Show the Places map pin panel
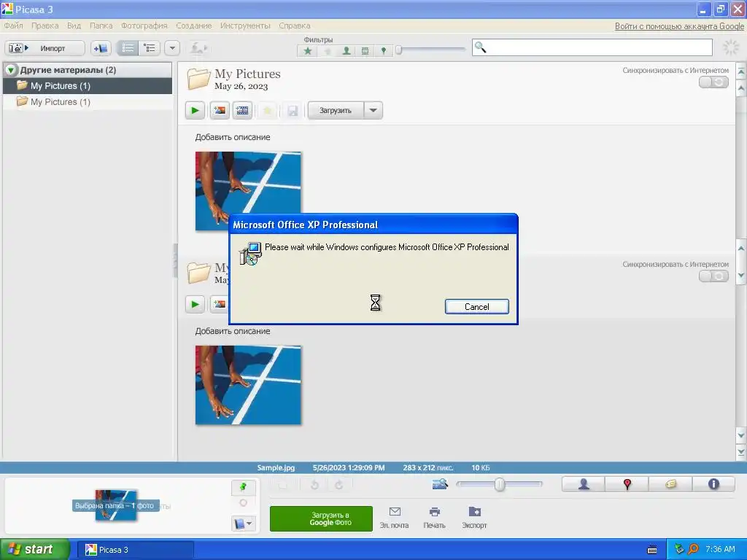Viewport: 747px width, 560px height. pos(627,484)
